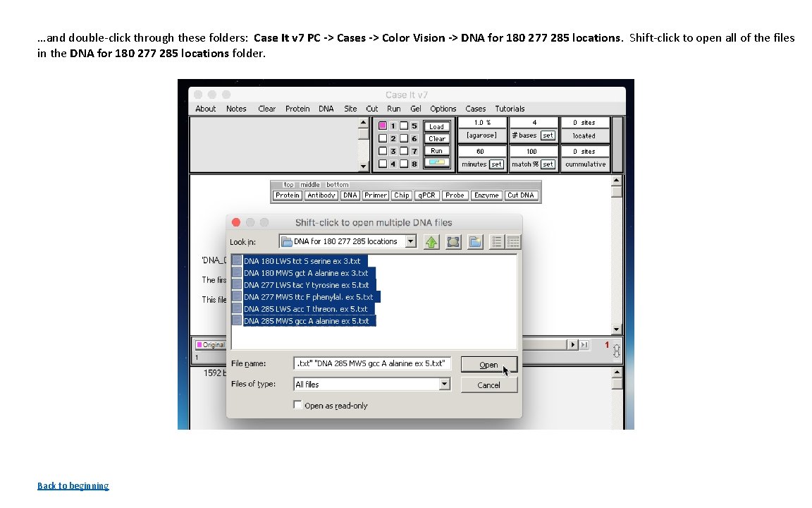Uncheck the Open as read-only checkbox
The height and width of the screenshot is (508, 812).
point(297,405)
